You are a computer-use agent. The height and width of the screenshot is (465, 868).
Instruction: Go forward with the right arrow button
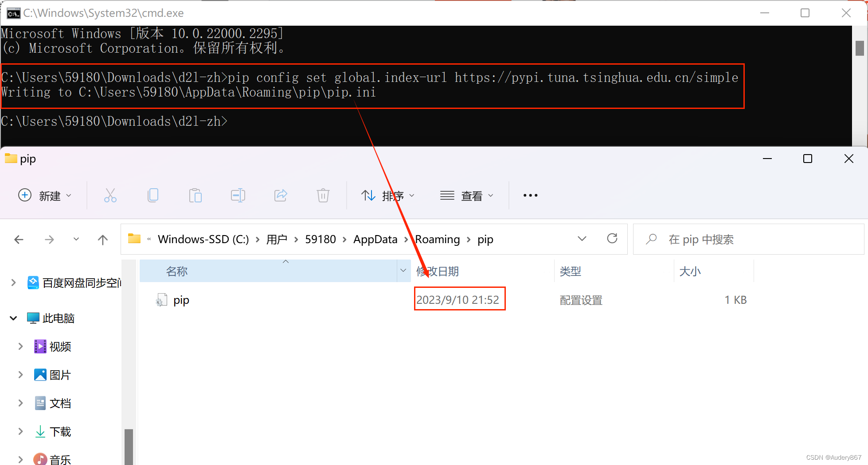tap(49, 240)
